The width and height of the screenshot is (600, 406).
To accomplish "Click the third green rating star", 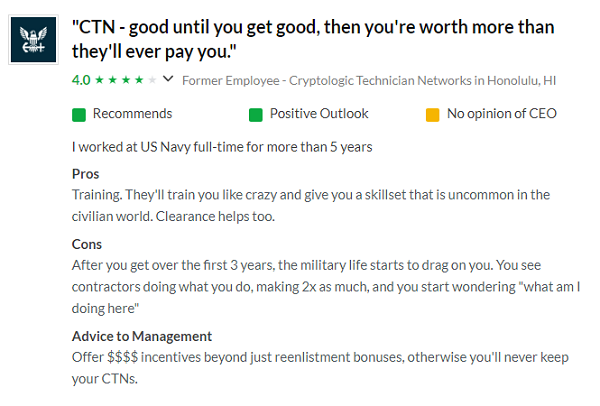I will (x=124, y=78).
